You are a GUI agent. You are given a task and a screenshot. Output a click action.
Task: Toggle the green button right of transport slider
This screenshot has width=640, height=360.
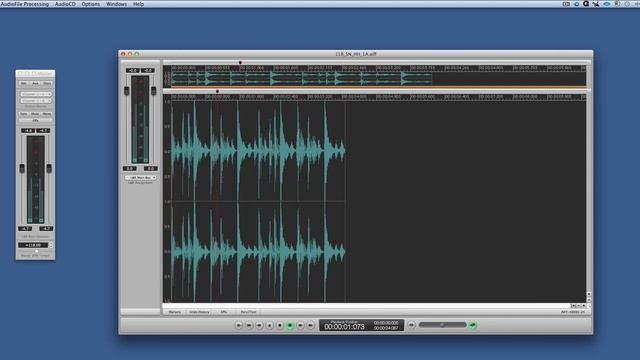pos(473,325)
